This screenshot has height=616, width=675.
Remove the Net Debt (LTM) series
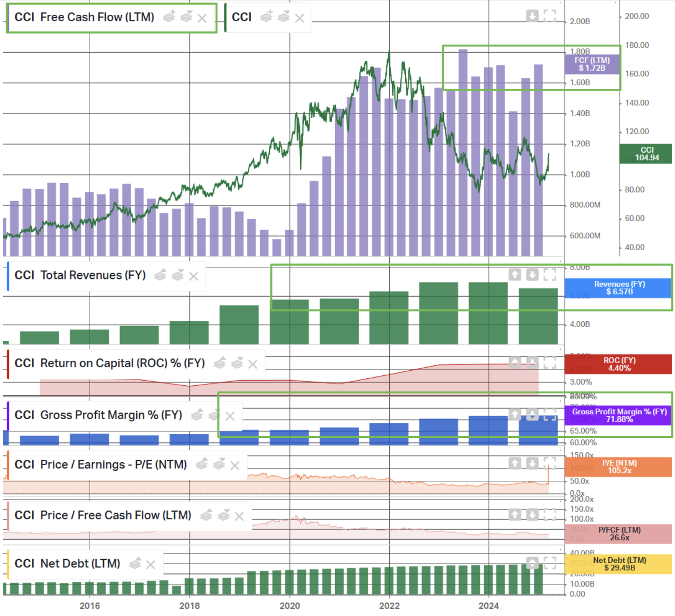click(151, 565)
